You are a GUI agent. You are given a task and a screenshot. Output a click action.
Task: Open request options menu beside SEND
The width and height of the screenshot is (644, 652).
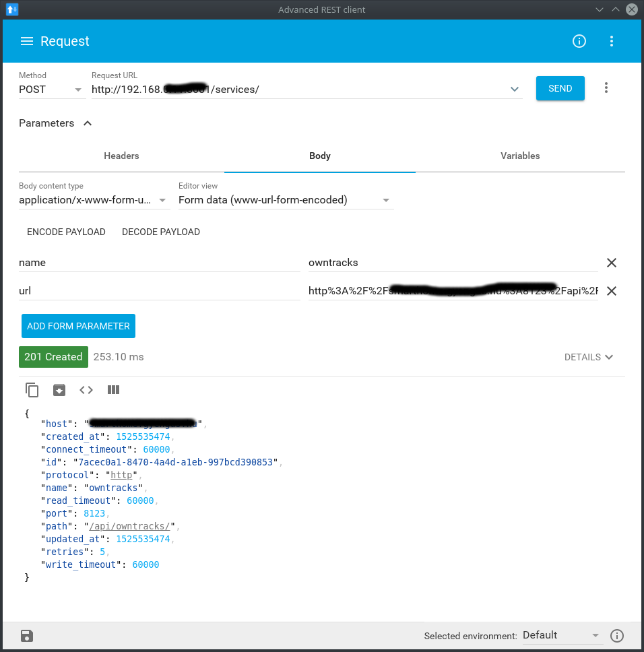(606, 88)
